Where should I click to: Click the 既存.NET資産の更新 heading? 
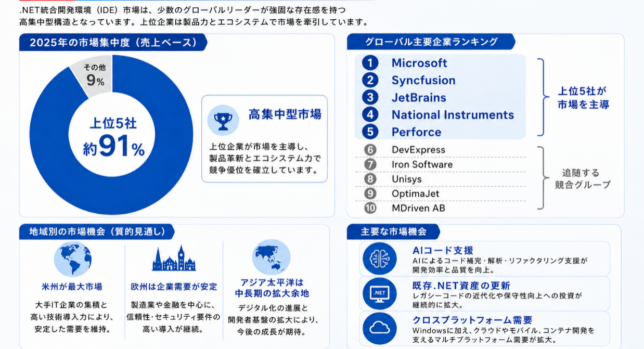click(x=461, y=285)
